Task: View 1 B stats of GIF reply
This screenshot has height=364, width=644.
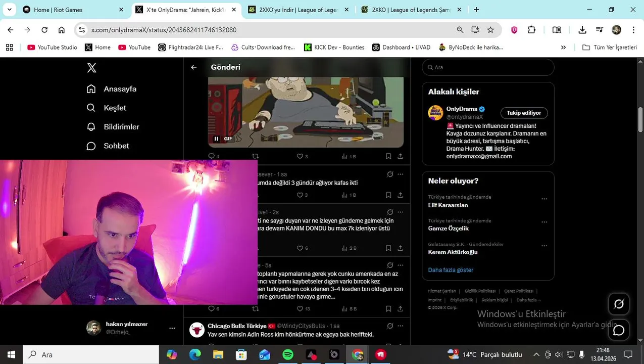Action: [349, 156]
